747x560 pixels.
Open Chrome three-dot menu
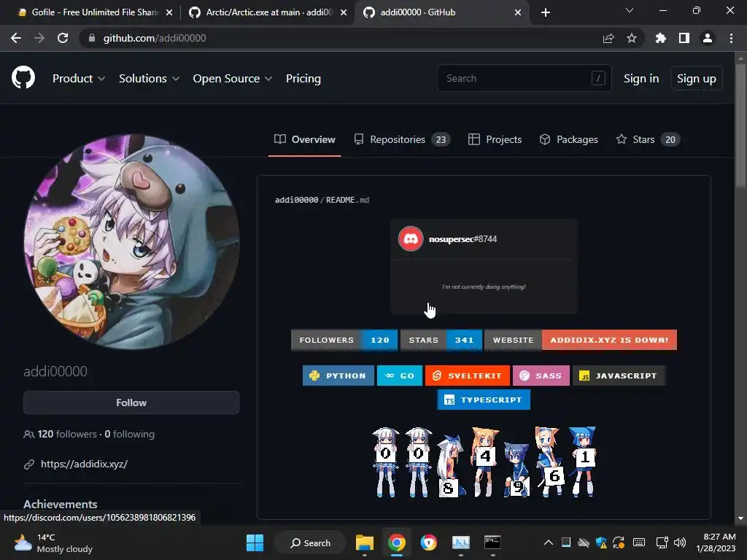pos(731,38)
